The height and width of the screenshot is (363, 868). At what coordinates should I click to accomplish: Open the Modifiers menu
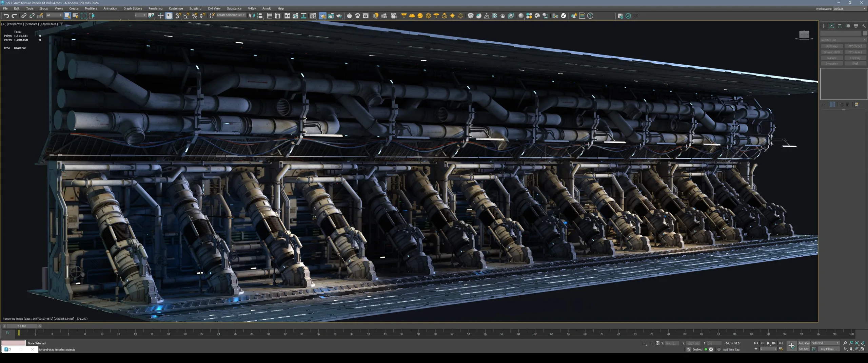coord(91,8)
